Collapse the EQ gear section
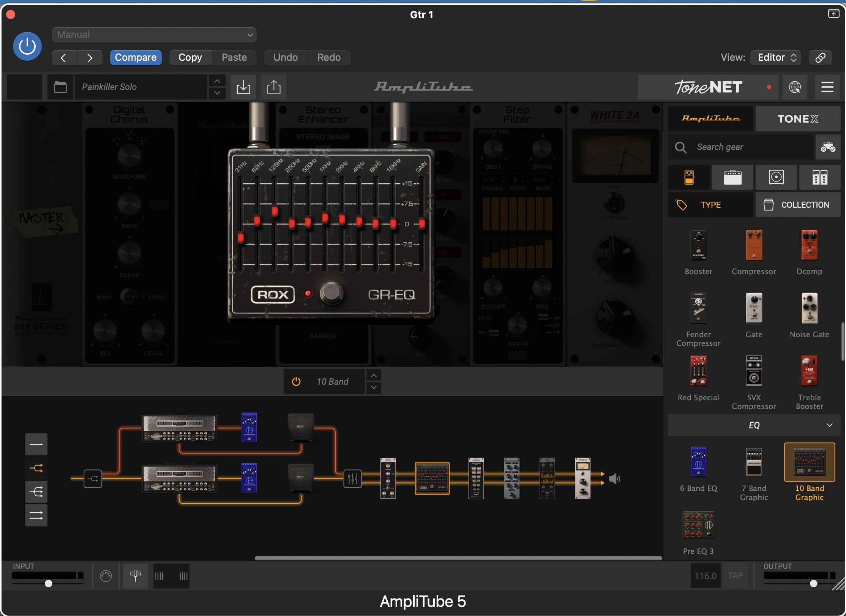Viewport: 846px width, 616px height. coord(829,425)
